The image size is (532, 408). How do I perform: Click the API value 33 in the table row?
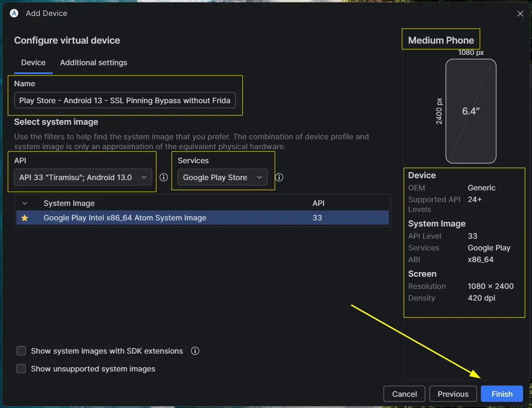click(317, 218)
